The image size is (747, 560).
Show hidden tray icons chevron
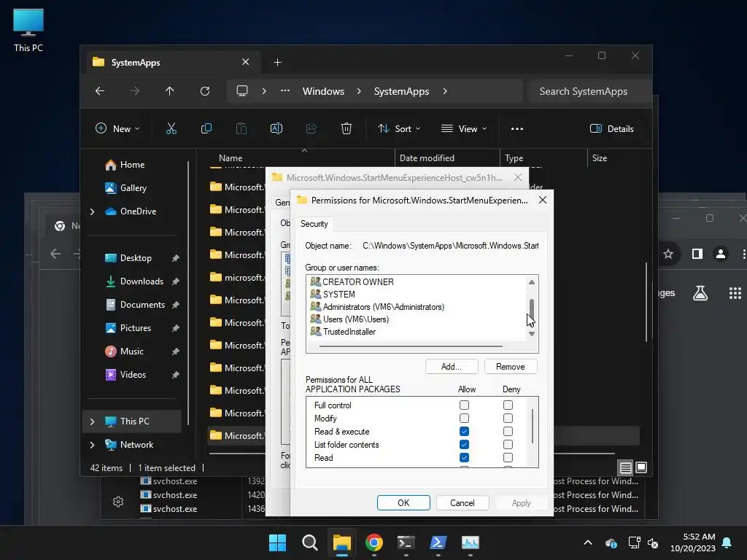[588, 542]
